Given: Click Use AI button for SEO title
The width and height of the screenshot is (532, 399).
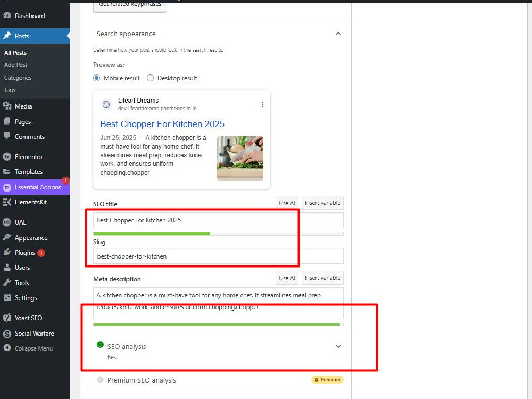Looking at the screenshot, I should [287, 203].
